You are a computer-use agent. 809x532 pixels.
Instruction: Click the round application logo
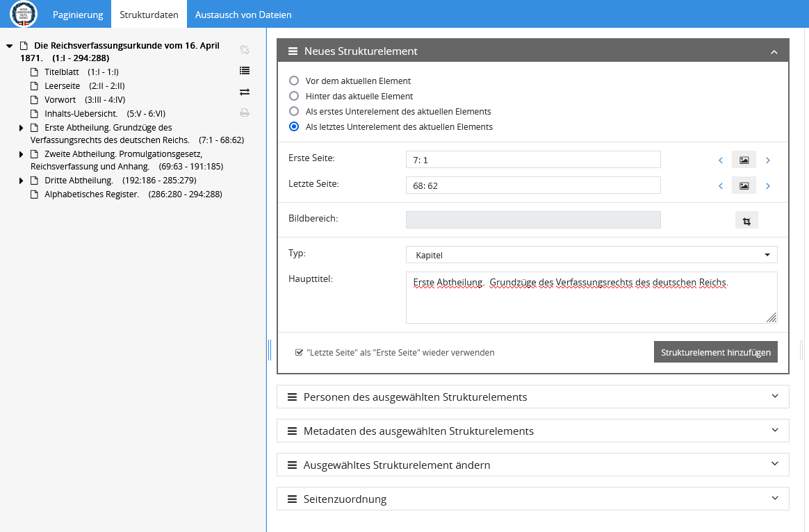coord(24,13)
